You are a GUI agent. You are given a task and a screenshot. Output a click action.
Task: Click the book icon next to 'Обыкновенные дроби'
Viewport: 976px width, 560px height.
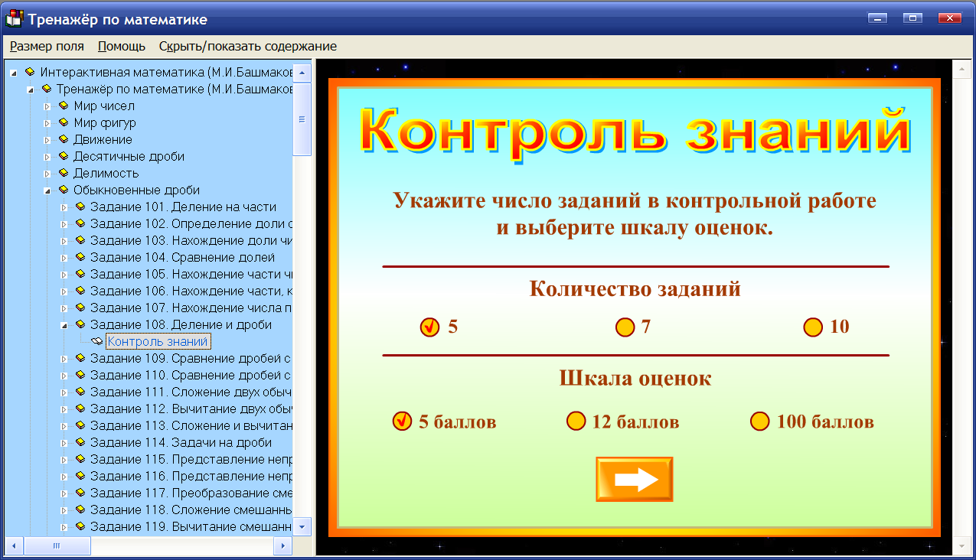(64, 190)
